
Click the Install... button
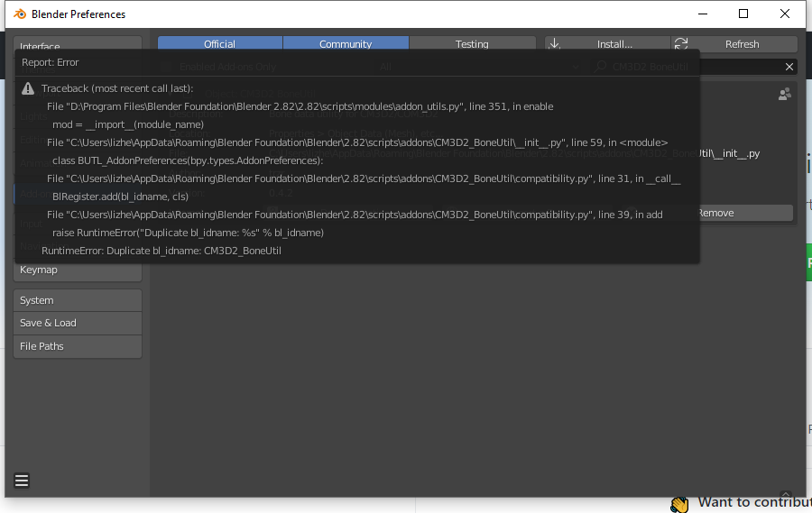click(x=607, y=43)
